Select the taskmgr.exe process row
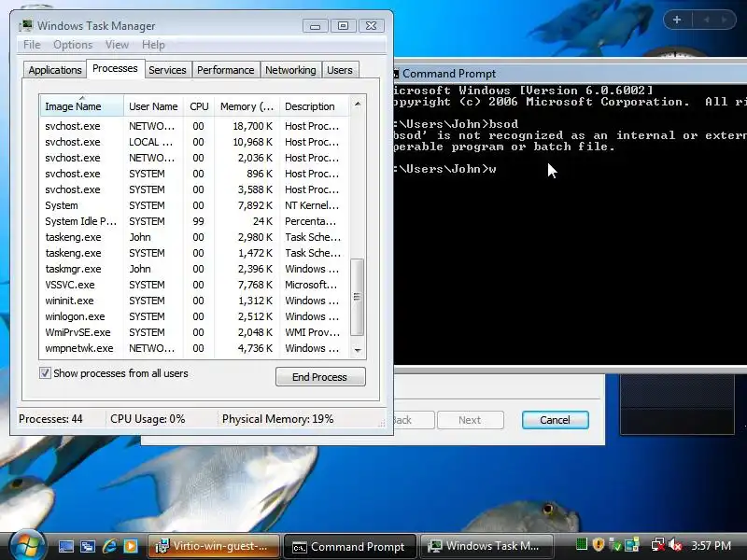Viewport: 747px width, 560px height. (x=195, y=269)
